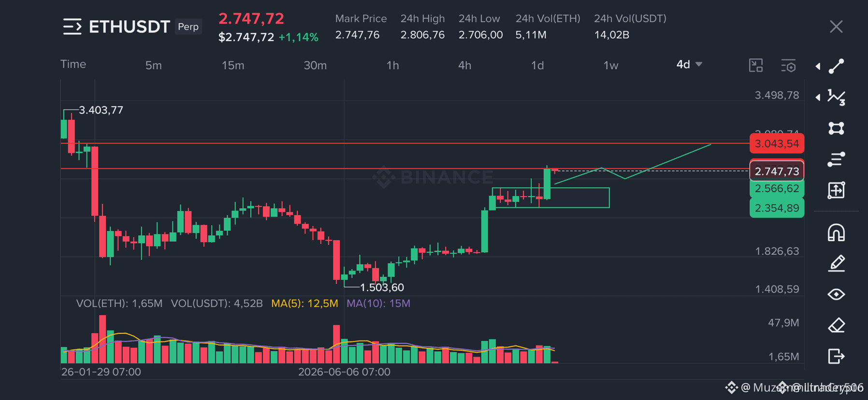
Task: Open the drawing settings lines icon
Action: pos(836,159)
